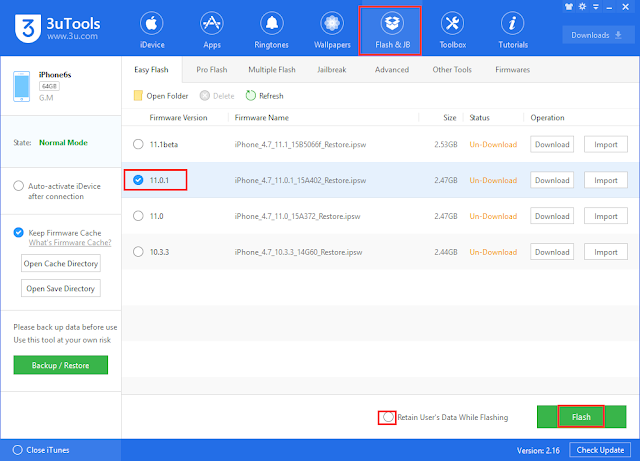The width and height of the screenshot is (640, 461).
Task: Open the iDevice section
Action: (152, 31)
